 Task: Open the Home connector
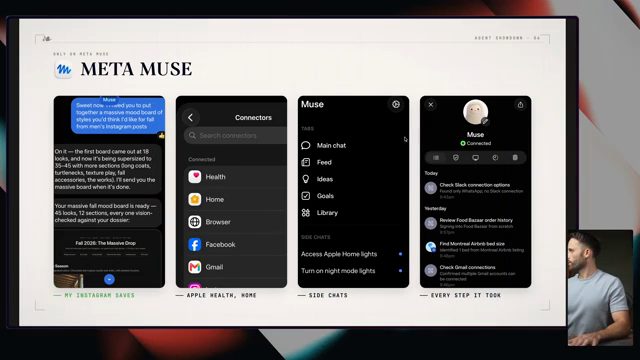pyautogui.click(x=236, y=199)
